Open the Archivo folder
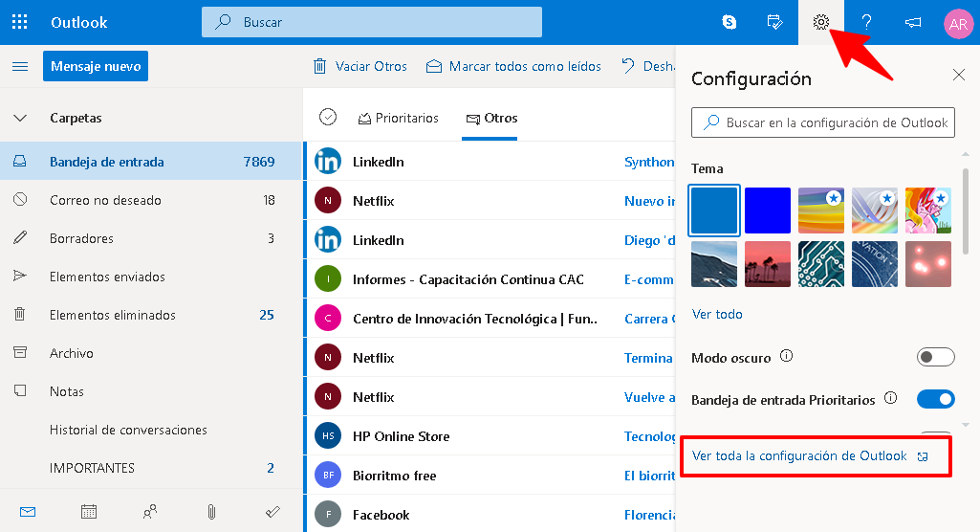Viewport: 980px width, 532px height. coord(150,353)
